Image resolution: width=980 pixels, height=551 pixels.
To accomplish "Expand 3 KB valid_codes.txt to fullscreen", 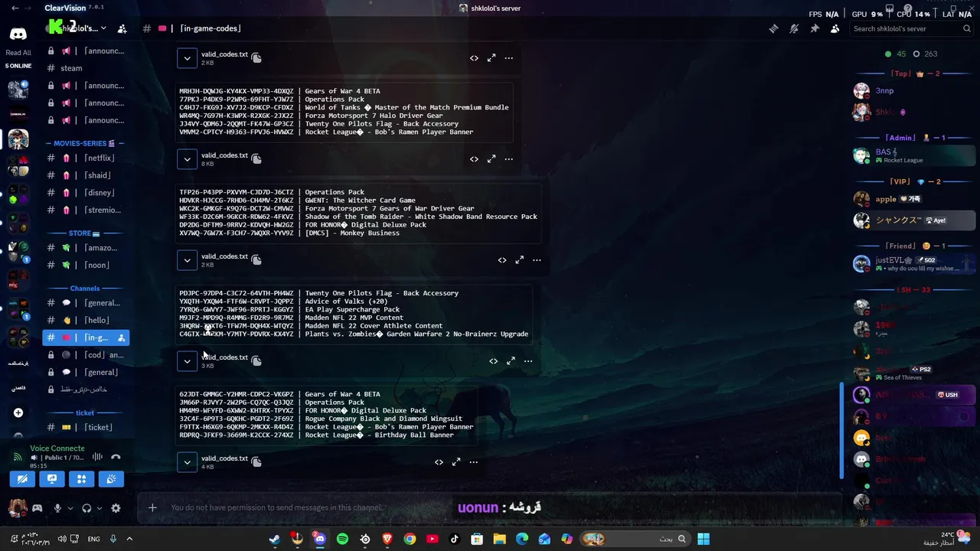I will coord(511,361).
